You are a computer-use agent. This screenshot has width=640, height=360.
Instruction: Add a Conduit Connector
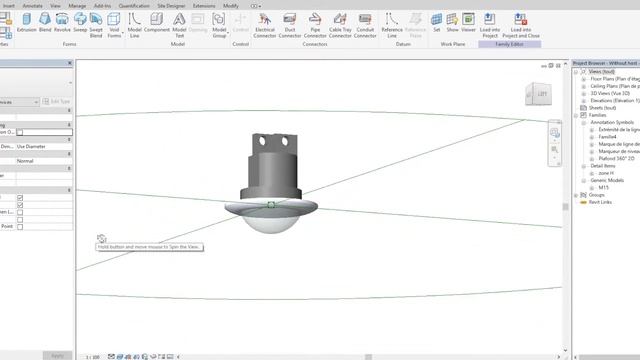365,25
